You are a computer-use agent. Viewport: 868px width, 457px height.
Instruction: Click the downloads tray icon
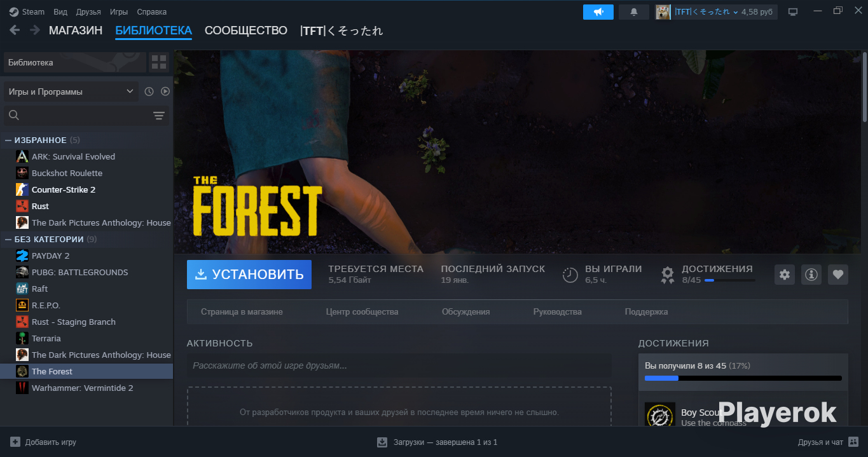pos(382,442)
